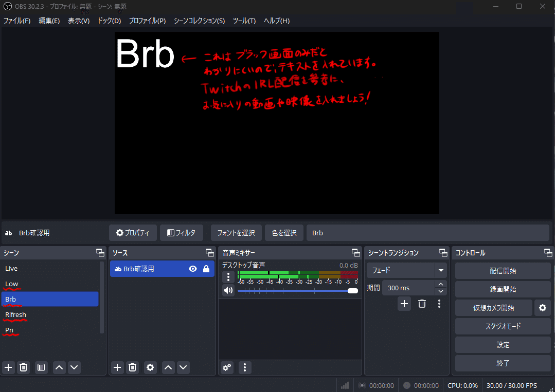Viewport: 555px width, 392px height.
Task: Open the 編集(E) menu
Action: click(x=49, y=21)
